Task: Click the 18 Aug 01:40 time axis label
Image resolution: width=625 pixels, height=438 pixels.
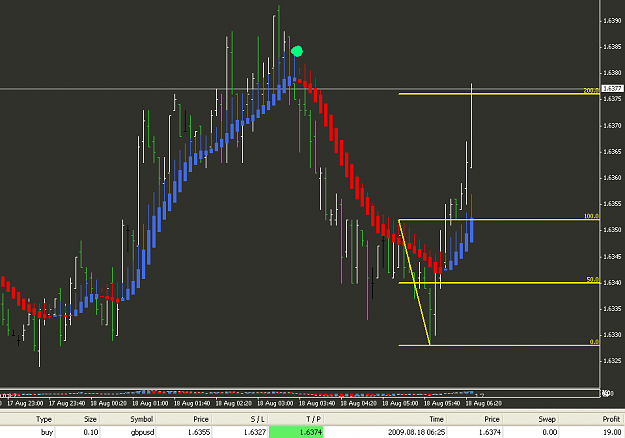Action: pos(192,403)
